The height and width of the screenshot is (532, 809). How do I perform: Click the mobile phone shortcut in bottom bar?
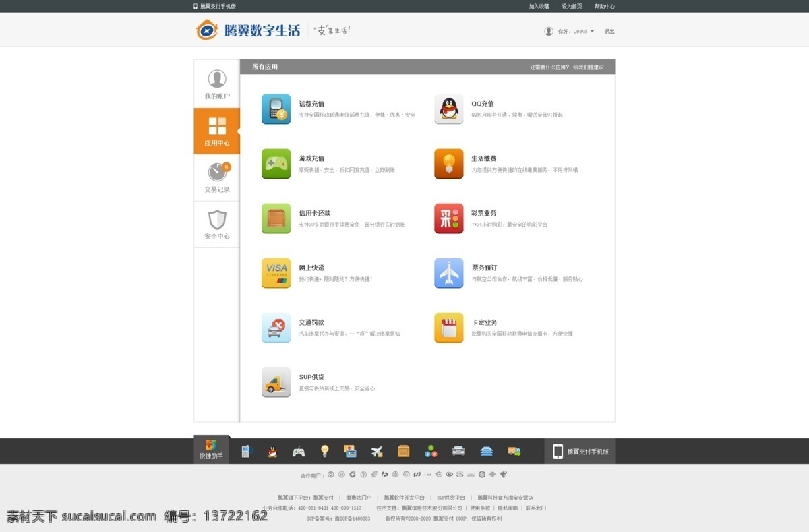tap(245, 452)
